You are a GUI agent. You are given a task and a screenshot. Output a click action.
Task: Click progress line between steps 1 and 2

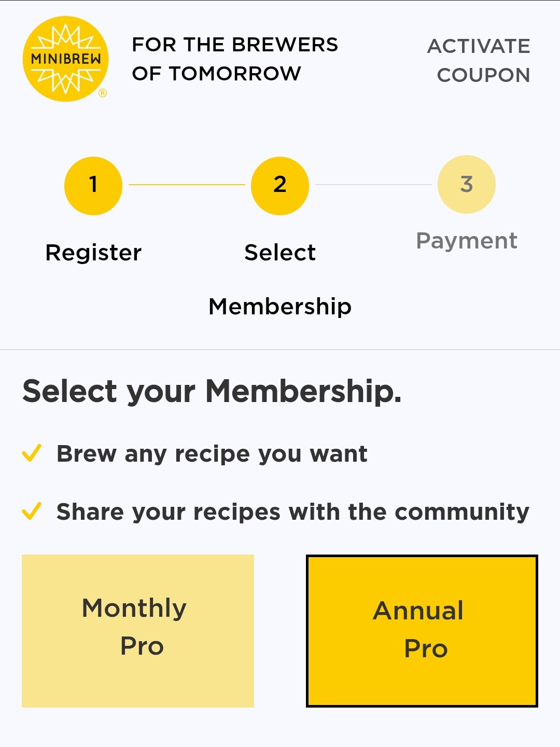coord(187,185)
